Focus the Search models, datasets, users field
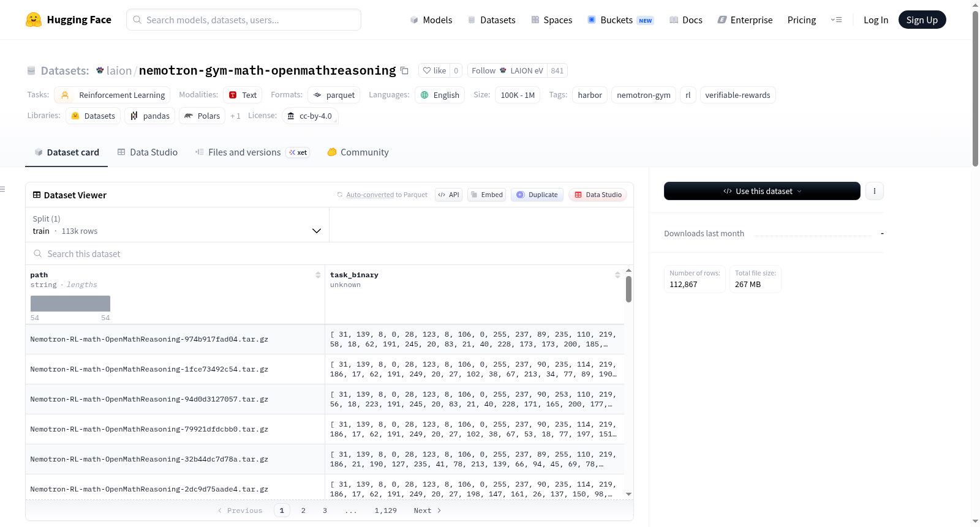This screenshot has height=527, width=980. [244, 20]
